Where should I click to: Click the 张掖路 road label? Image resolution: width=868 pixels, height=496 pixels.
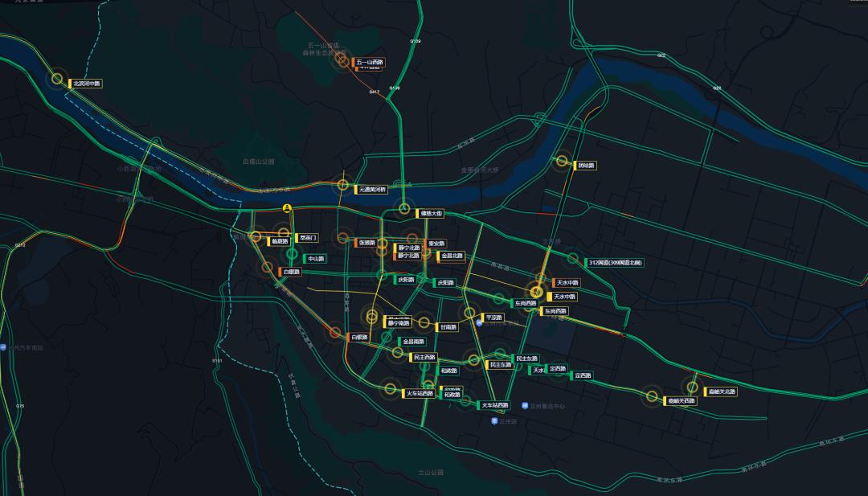click(367, 242)
